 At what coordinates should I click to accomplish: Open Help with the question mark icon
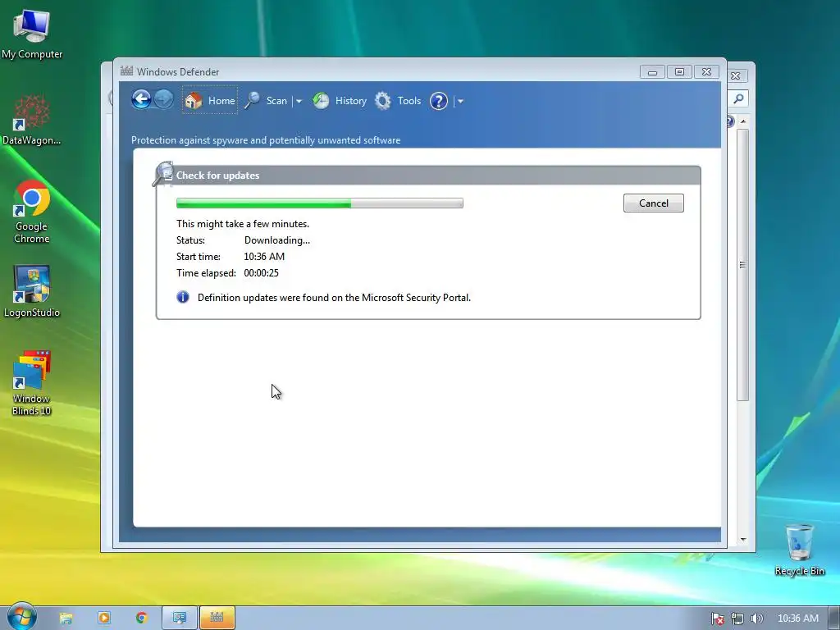[x=439, y=101]
